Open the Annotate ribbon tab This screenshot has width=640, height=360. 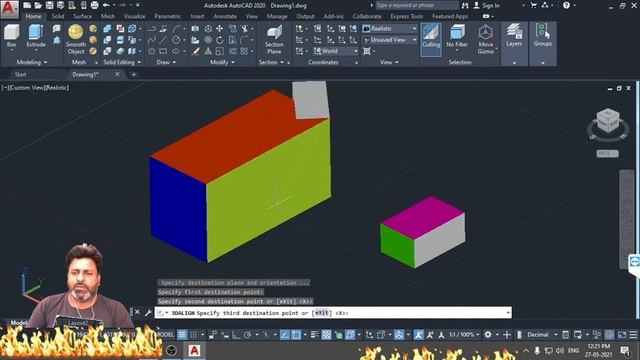[225, 16]
